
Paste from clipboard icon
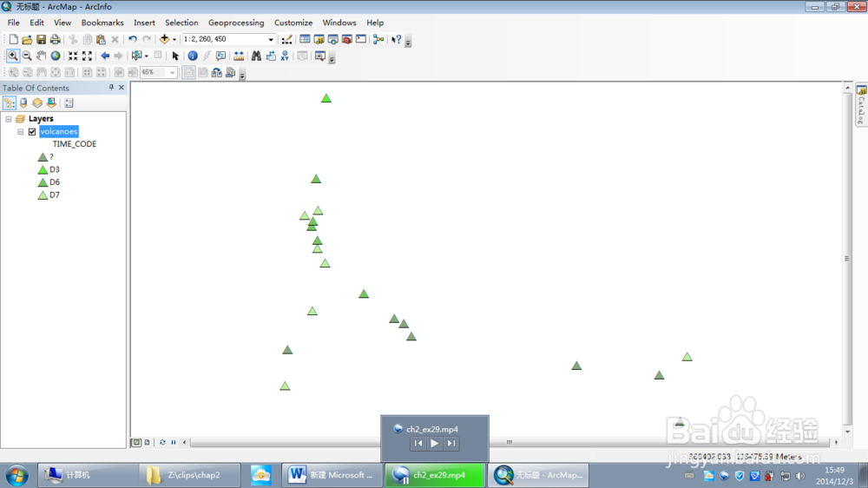coord(101,39)
